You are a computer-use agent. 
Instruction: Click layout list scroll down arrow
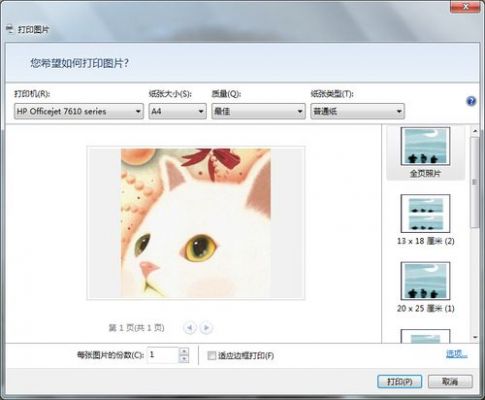coord(475,338)
